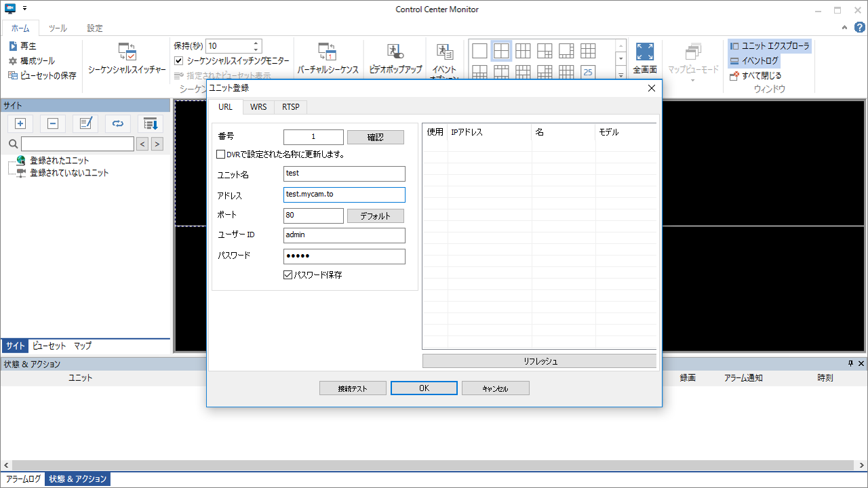Save view set with ビューセットの保存
The width and height of the screenshot is (868, 488).
tap(43, 75)
